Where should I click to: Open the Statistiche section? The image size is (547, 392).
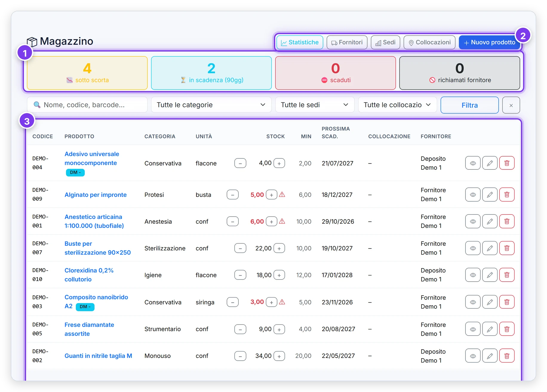[x=299, y=42]
